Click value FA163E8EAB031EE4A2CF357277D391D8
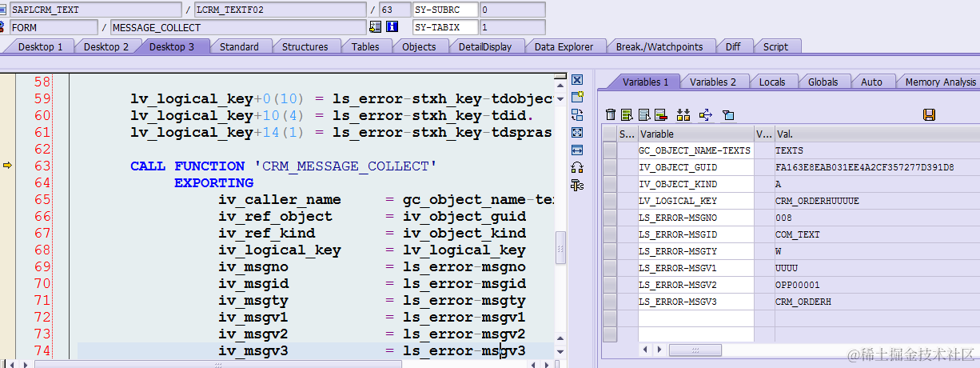 865,167
